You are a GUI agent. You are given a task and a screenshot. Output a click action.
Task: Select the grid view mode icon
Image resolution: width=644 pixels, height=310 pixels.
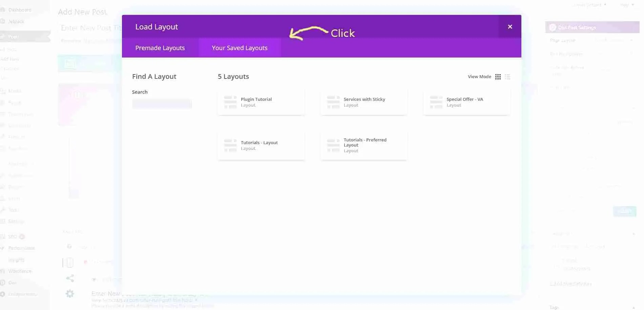498,77
